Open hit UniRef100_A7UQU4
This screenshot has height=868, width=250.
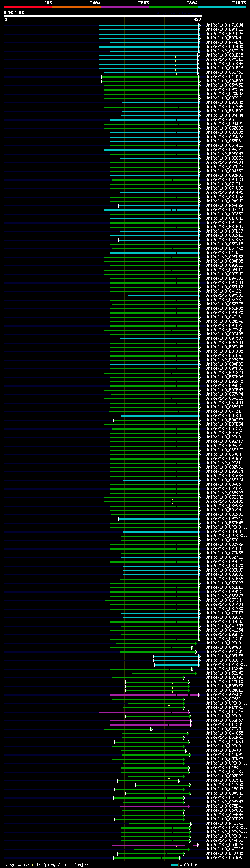224,25
